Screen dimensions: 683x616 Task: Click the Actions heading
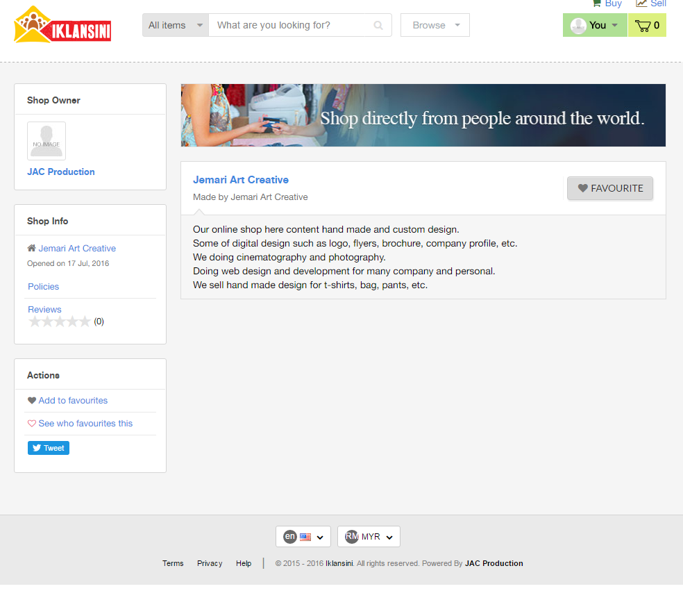coord(43,375)
